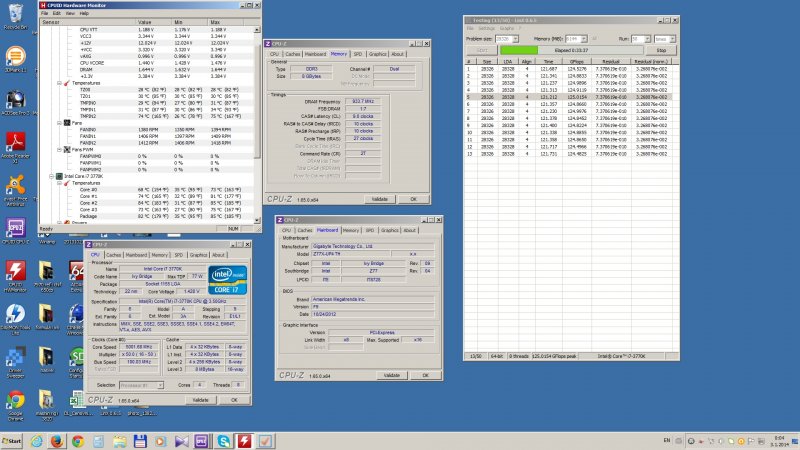Click the HWMonitor scrollbar down arrow
The image size is (800, 450).
[x=257, y=220]
